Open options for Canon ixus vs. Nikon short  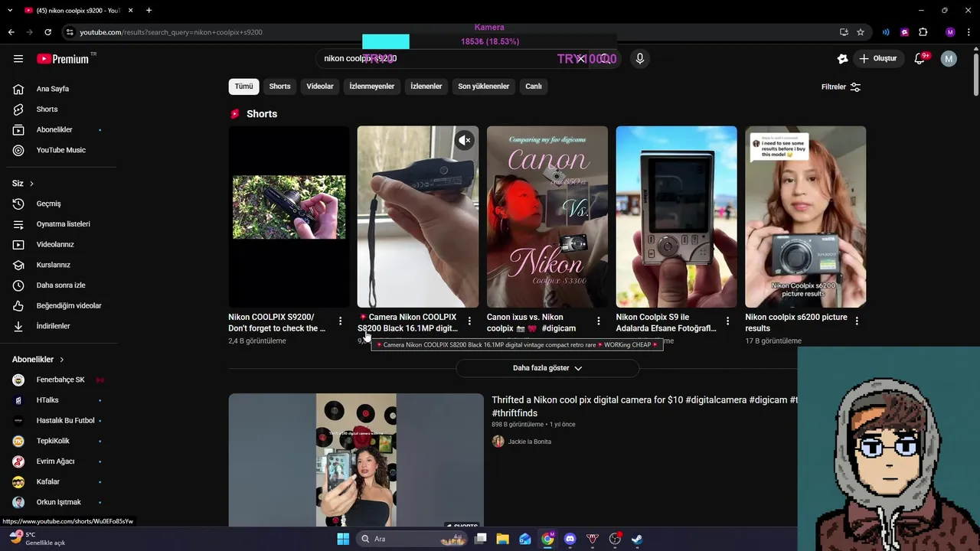tap(599, 321)
